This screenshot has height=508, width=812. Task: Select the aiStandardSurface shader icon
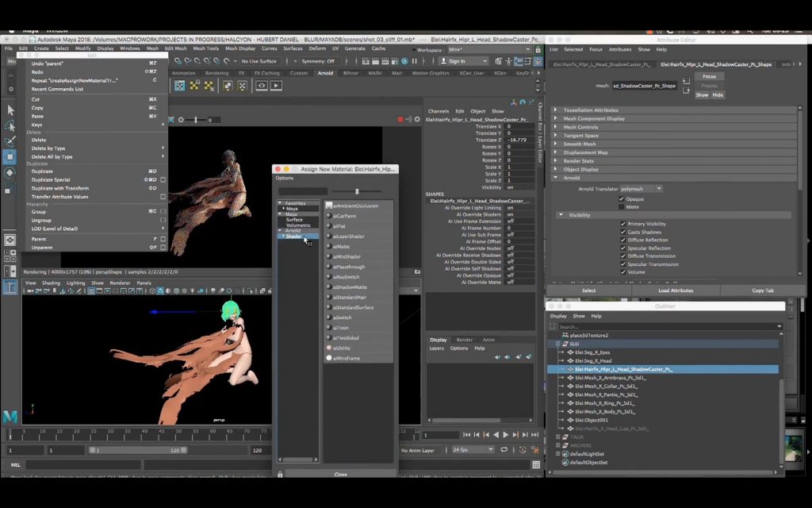click(x=329, y=307)
